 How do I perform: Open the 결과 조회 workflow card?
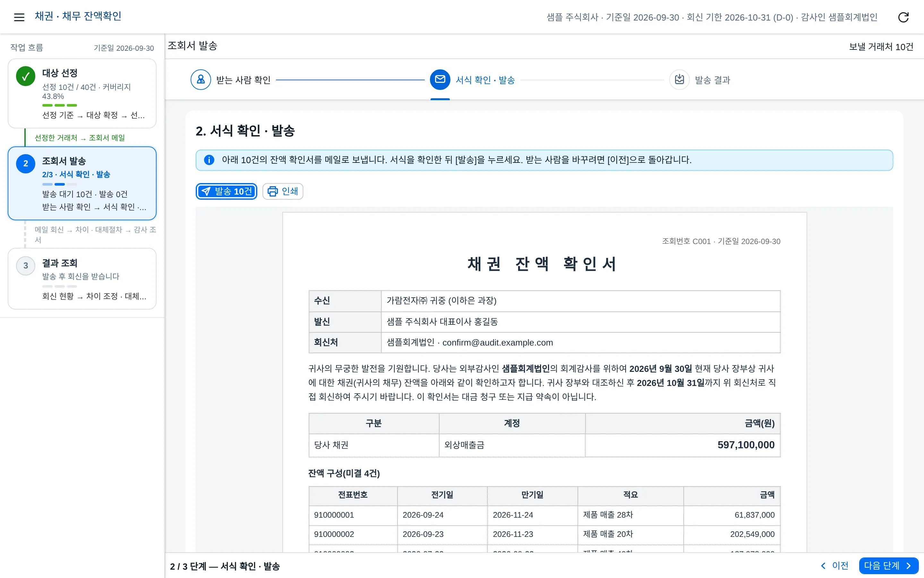point(82,279)
